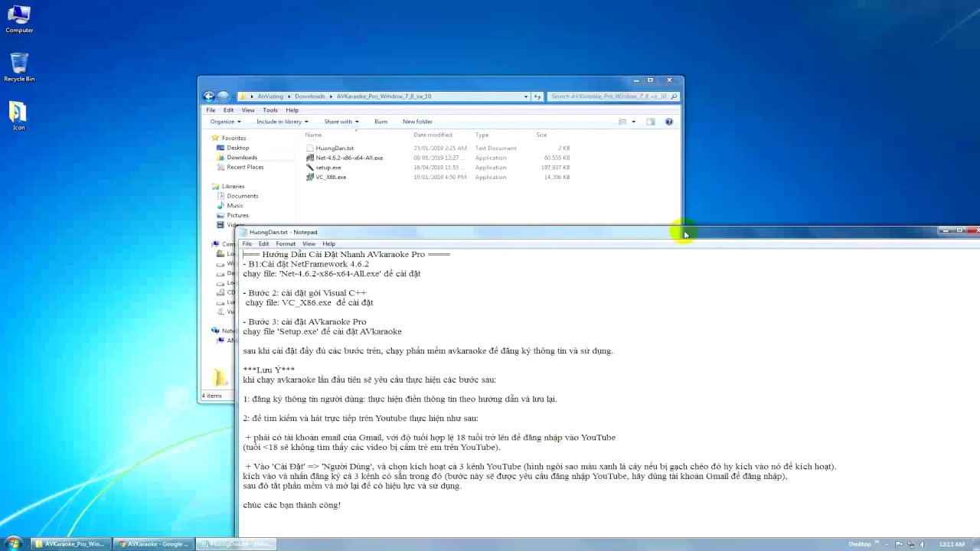This screenshot has height=551, width=980.
Task: Open Explorer help with the question mark icon
Action: (668, 122)
